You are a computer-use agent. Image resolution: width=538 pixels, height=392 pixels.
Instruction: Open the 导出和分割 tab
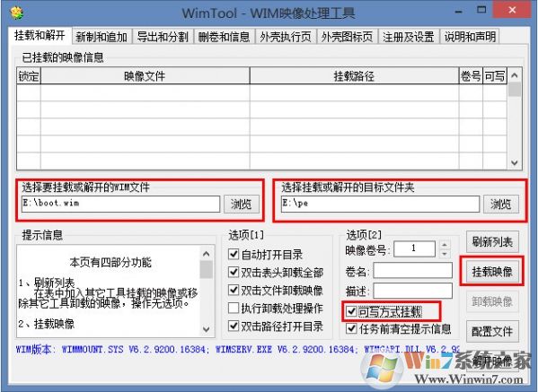(163, 37)
